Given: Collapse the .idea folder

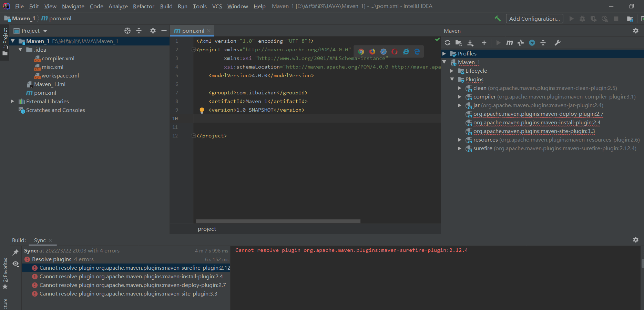Looking at the screenshot, I should tap(20, 50).
